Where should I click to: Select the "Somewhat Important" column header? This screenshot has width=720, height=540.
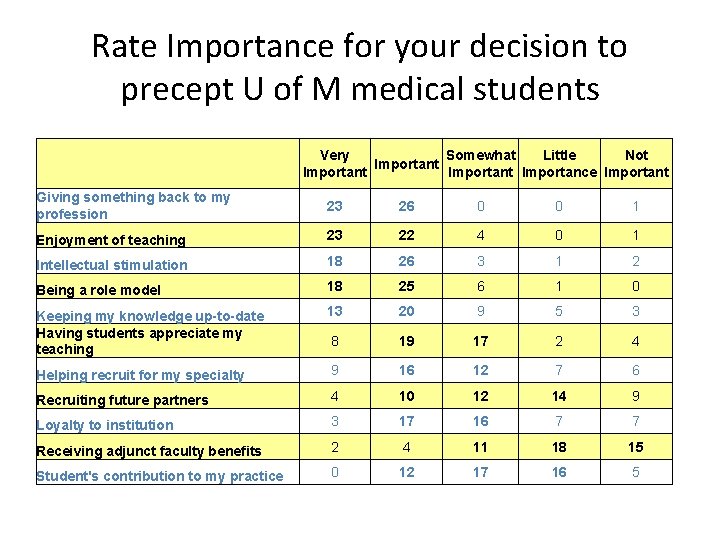click(481, 163)
